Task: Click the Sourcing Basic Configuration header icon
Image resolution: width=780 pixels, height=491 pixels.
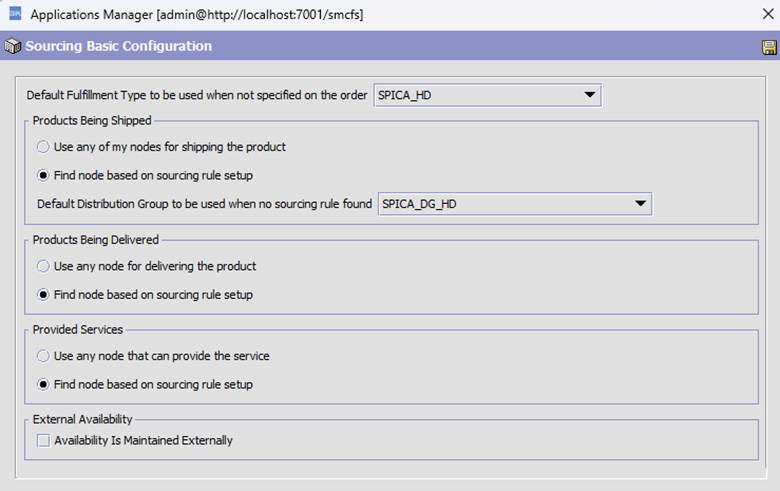Action: point(13,47)
